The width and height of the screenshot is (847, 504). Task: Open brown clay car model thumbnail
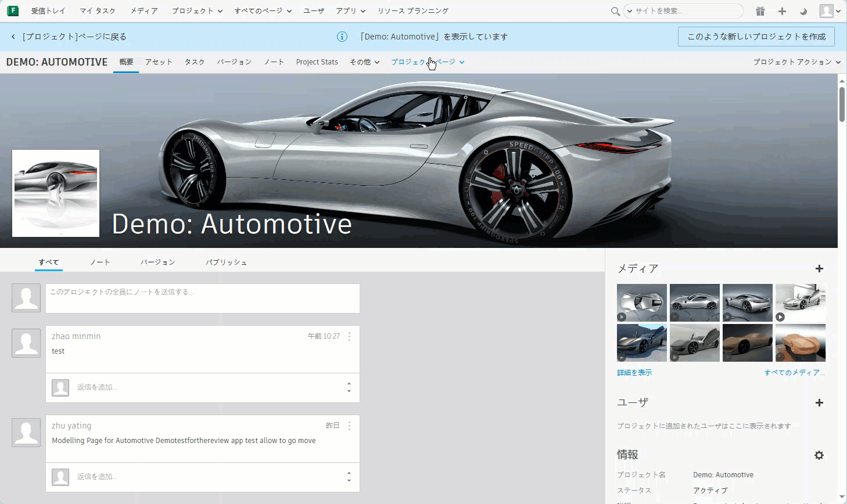748,343
